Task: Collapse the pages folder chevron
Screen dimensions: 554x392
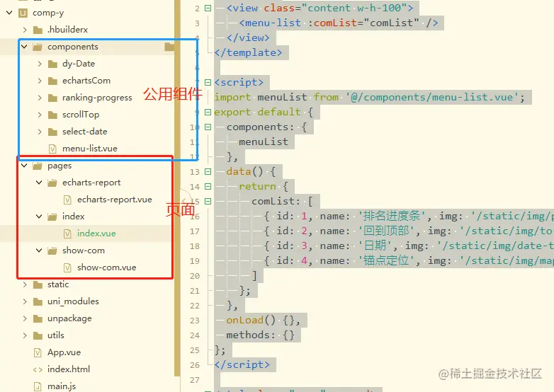Action: [24, 166]
